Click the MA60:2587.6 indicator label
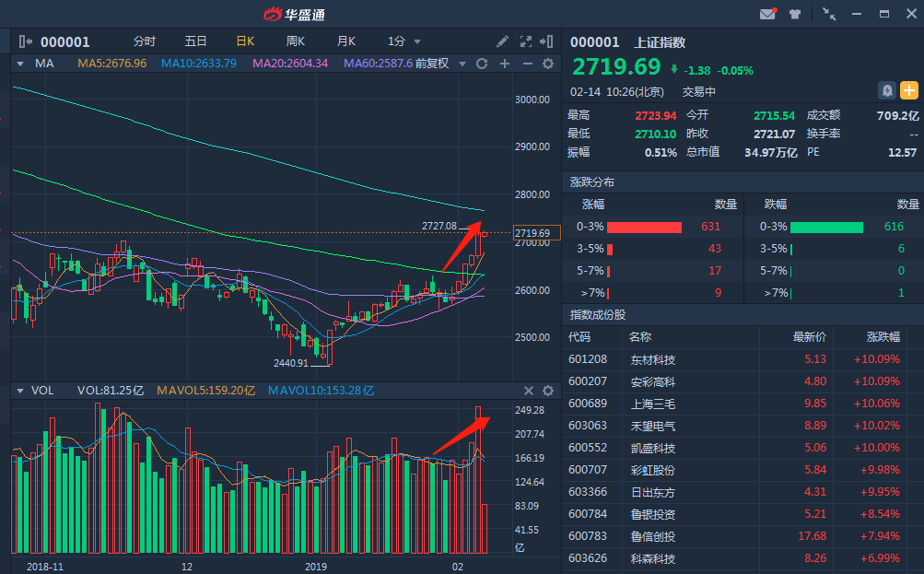This screenshot has width=924, height=574. click(378, 64)
